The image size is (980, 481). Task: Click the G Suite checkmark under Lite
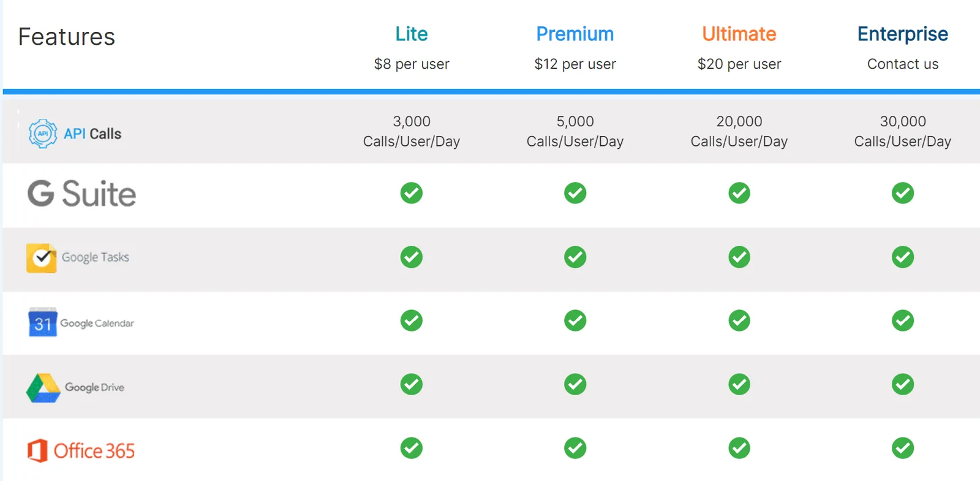(412, 193)
